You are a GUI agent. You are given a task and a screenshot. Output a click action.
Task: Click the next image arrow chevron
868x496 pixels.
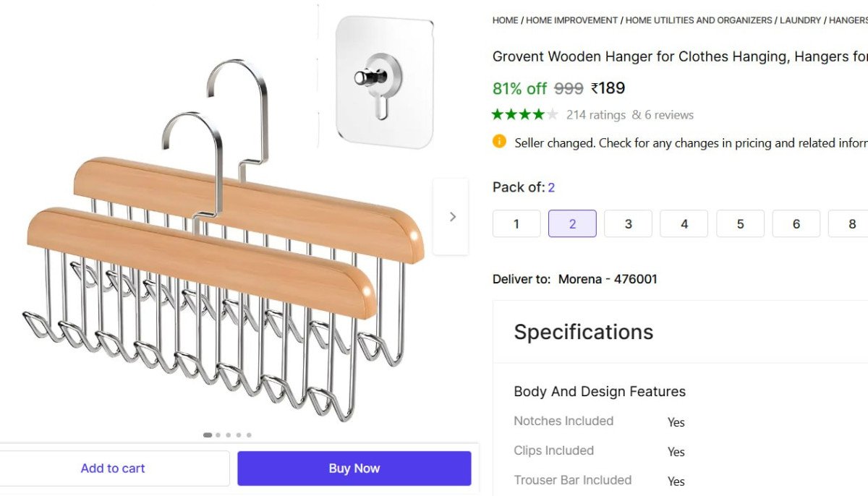pyautogui.click(x=452, y=217)
